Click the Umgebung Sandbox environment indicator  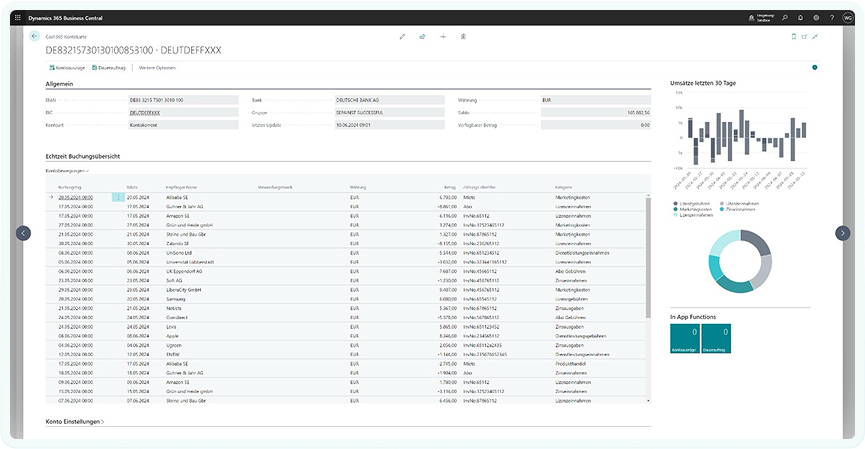coord(761,18)
